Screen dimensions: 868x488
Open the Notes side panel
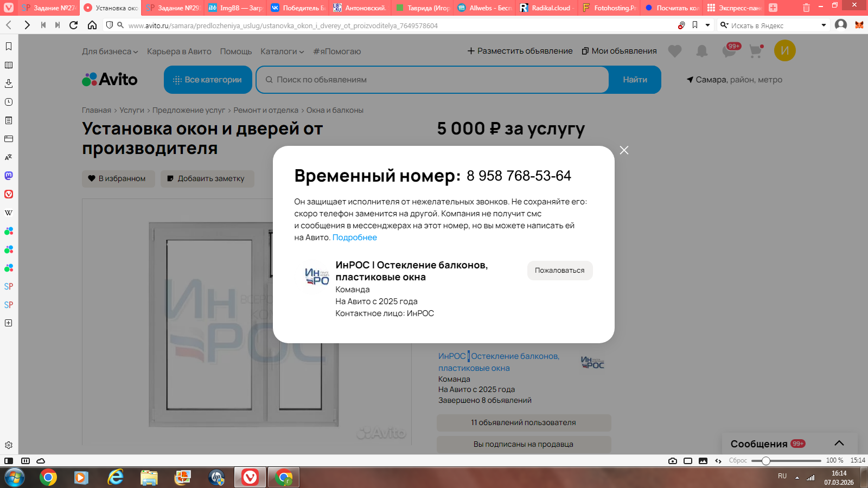pyautogui.click(x=9, y=120)
